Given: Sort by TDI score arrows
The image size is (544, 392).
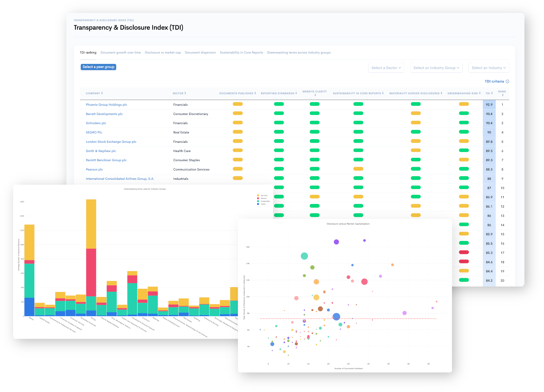Looking at the screenshot, I should (x=492, y=93).
